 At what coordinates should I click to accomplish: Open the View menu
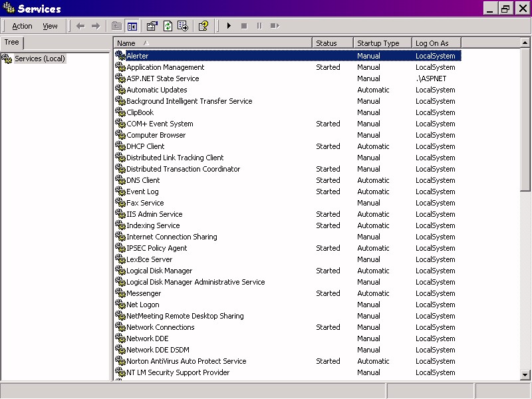click(50, 26)
